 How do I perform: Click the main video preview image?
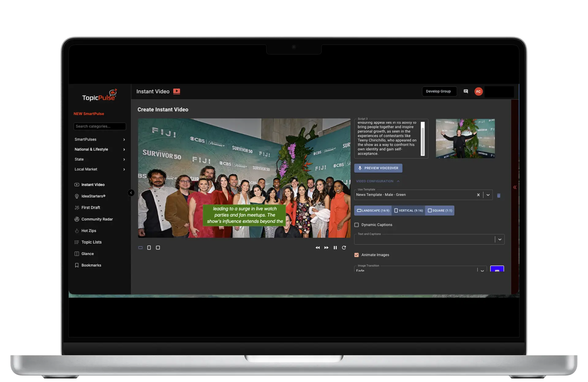[x=244, y=178]
